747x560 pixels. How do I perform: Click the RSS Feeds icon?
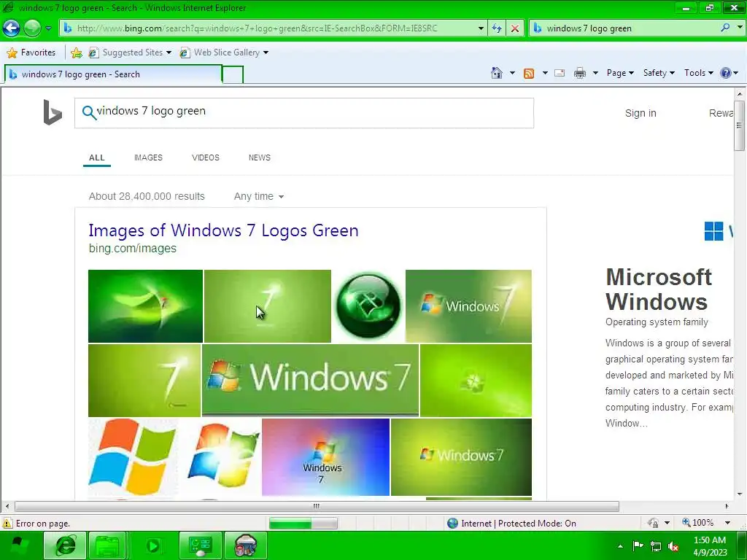coord(529,73)
